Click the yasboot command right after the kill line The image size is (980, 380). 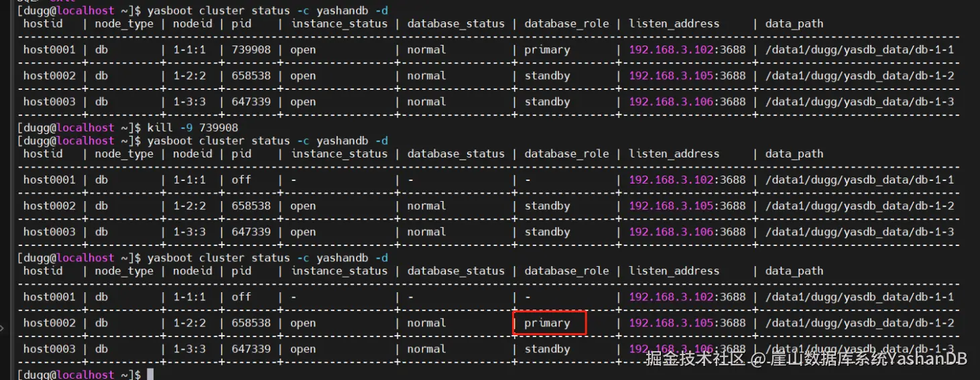[x=267, y=141]
